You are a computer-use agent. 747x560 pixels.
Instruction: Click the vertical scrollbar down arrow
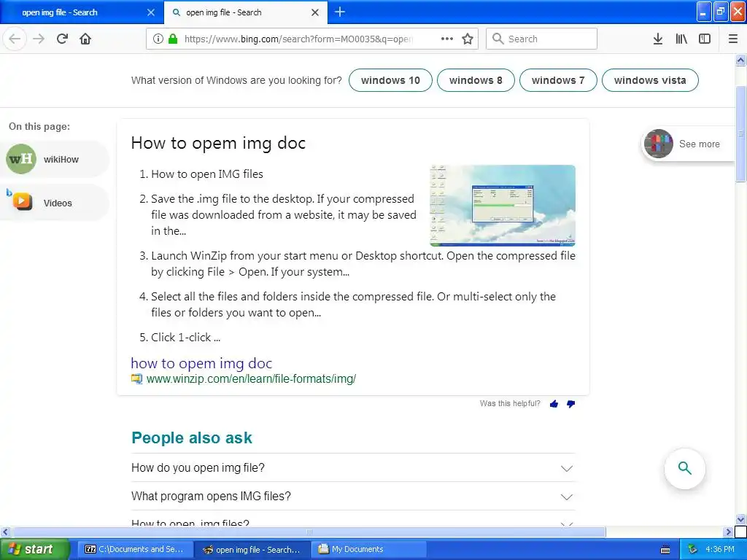click(x=740, y=519)
